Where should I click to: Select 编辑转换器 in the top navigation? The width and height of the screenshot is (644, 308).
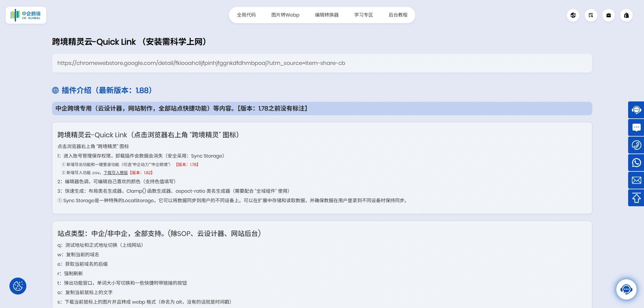tap(327, 15)
